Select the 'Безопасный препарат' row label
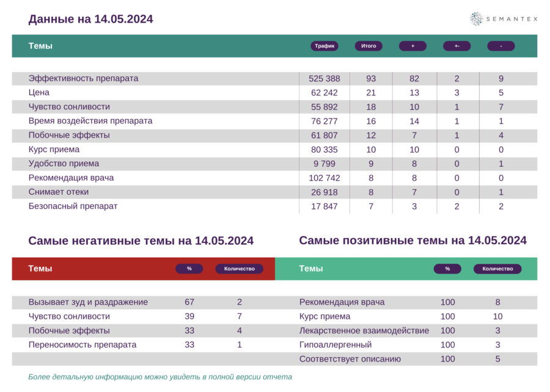This screenshot has height=392, width=550. (x=73, y=206)
